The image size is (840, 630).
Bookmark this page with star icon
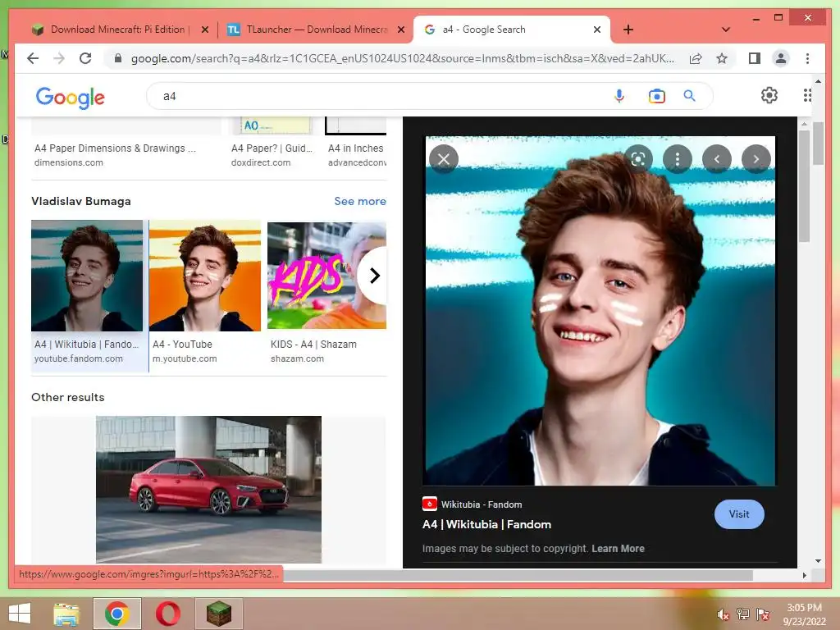coord(722,58)
